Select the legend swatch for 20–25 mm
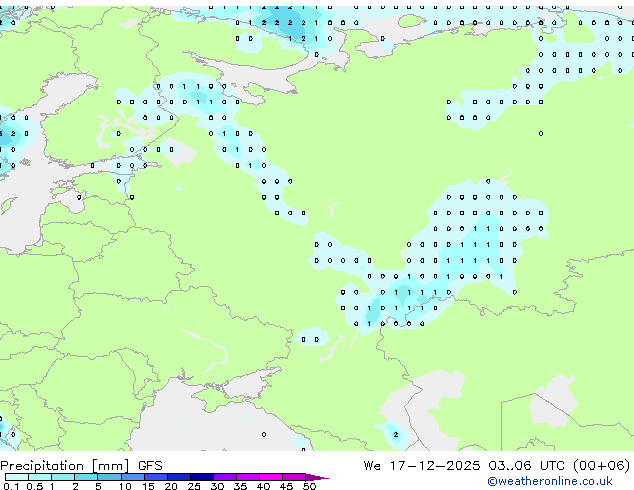The image size is (634, 490). coord(179,477)
